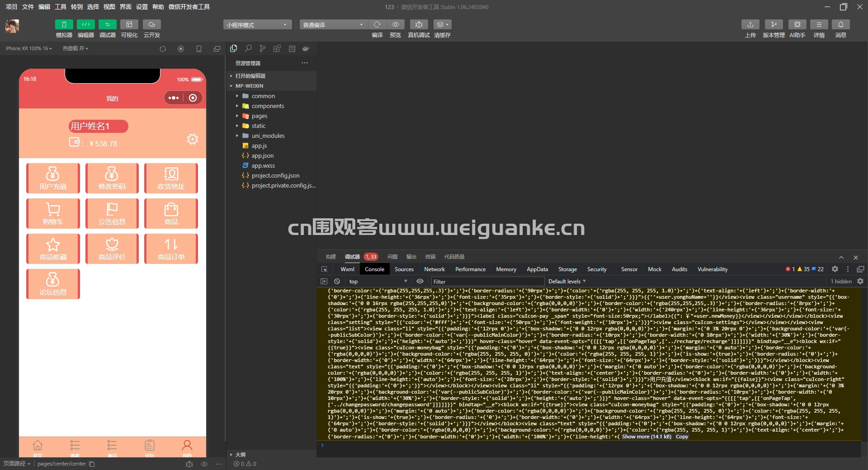The width and height of the screenshot is (868, 470).
Task: Open the AI assistant icon
Action: pos(797,24)
